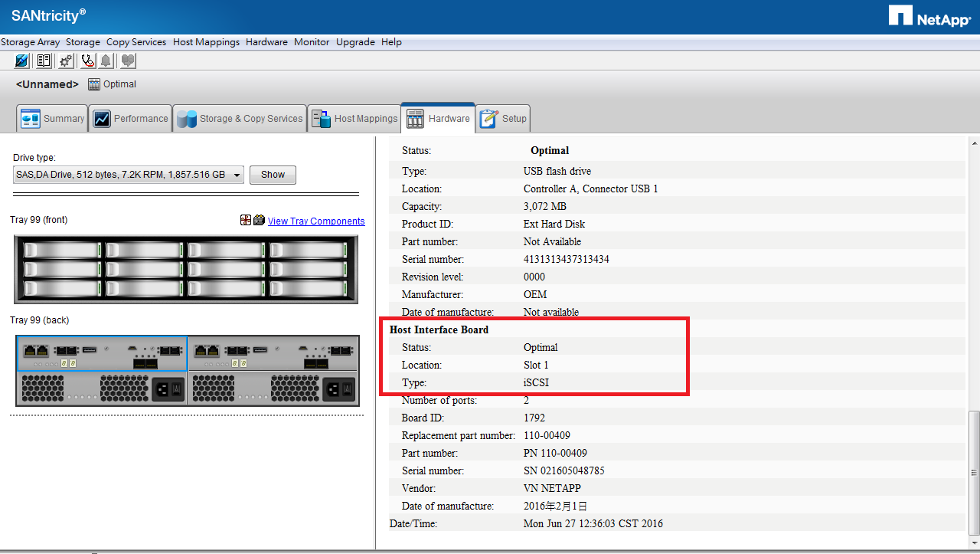Image resolution: width=980 pixels, height=554 pixels.
Task: Click the fan status icon beside View Tray Components
Action: pos(245,220)
